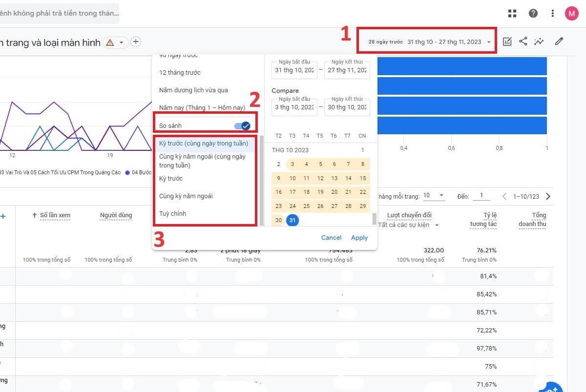Click the Compare end date 30 thg 10 field

click(347, 107)
